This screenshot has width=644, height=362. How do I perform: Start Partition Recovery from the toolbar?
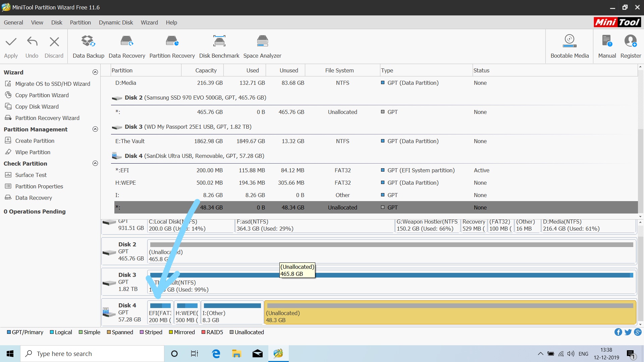point(172,47)
